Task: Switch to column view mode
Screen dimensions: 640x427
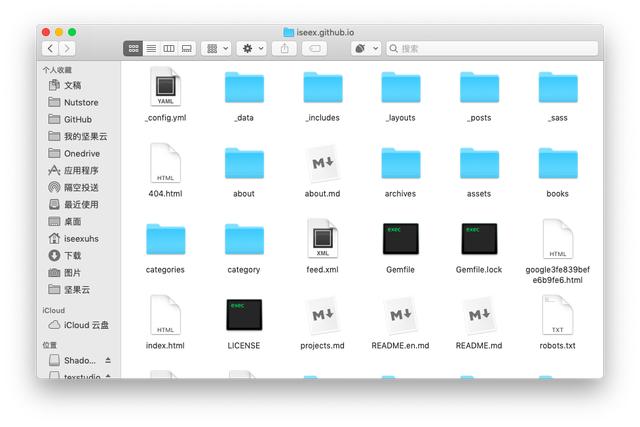Action: pos(169,48)
